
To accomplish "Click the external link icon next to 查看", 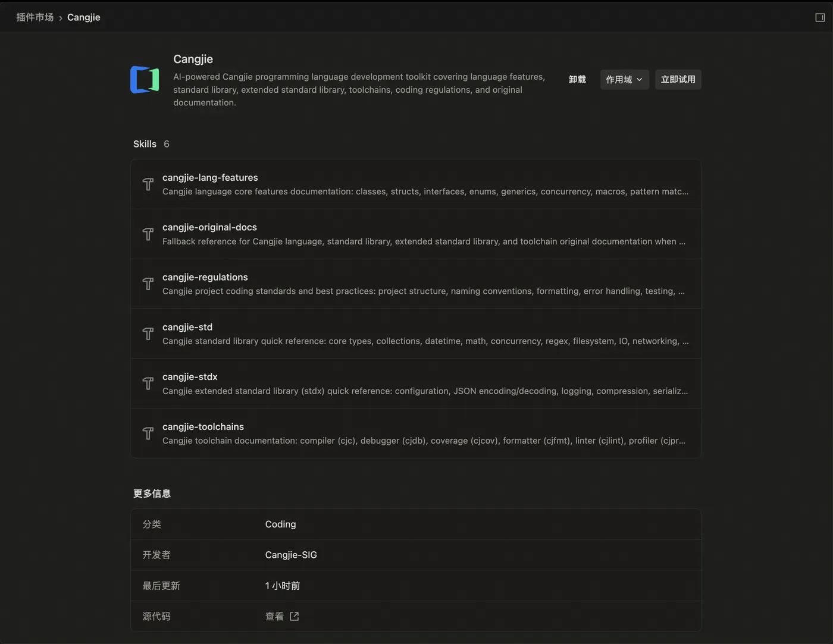I will pyautogui.click(x=294, y=616).
